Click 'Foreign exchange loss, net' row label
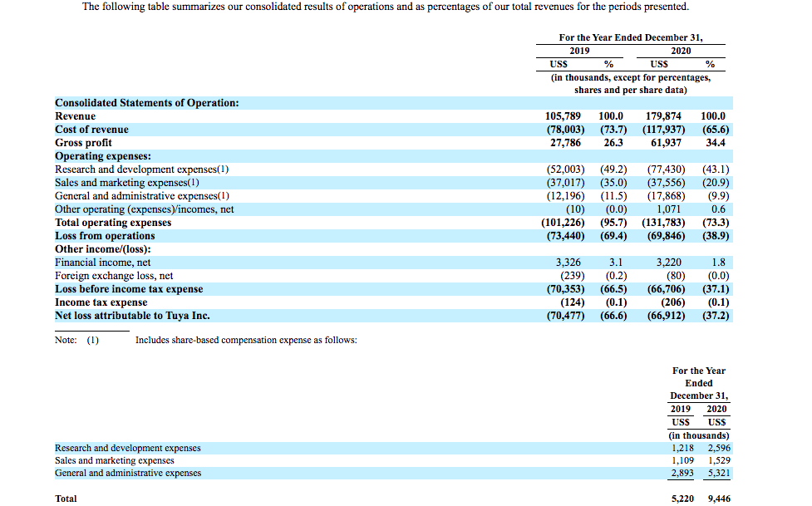The height and width of the screenshot is (506, 812). (x=114, y=276)
